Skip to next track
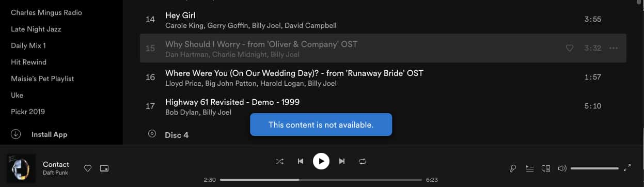This screenshot has height=187, width=644. point(341,161)
